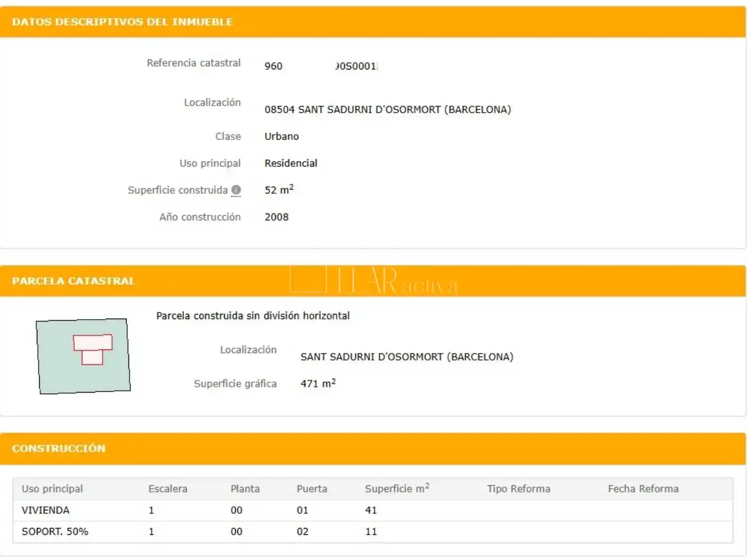Click the 'Puerta' column header
This screenshot has height=560, width=747.
(x=312, y=489)
